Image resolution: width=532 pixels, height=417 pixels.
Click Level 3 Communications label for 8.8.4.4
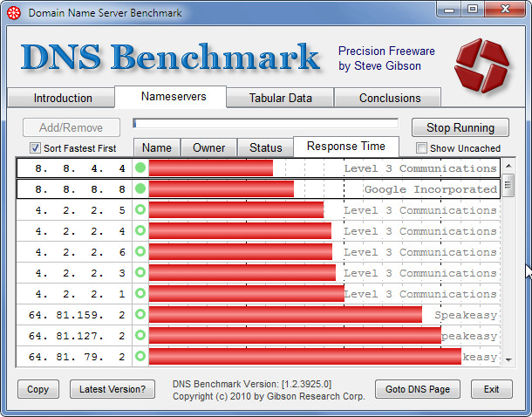coord(420,168)
